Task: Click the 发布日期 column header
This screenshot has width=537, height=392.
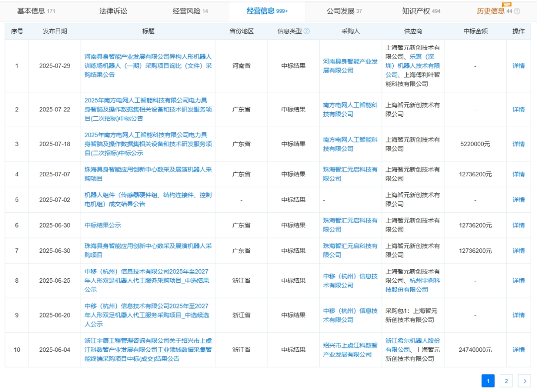Action: (55, 31)
